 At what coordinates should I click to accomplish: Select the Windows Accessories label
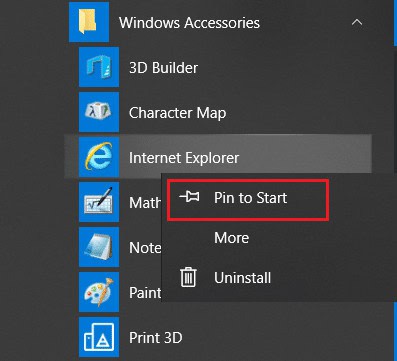[189, 23]
